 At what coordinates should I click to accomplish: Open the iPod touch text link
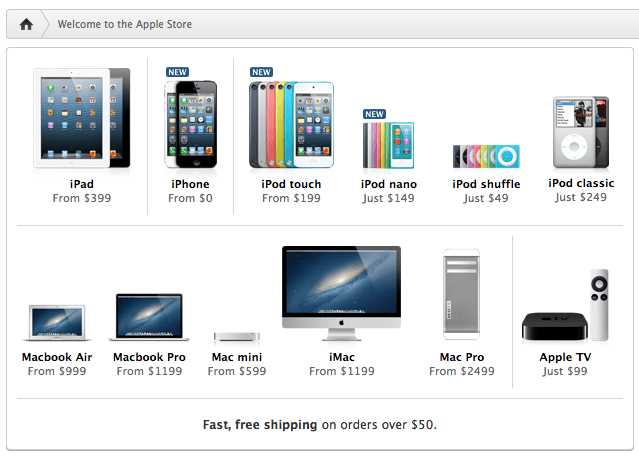[291, 184]
